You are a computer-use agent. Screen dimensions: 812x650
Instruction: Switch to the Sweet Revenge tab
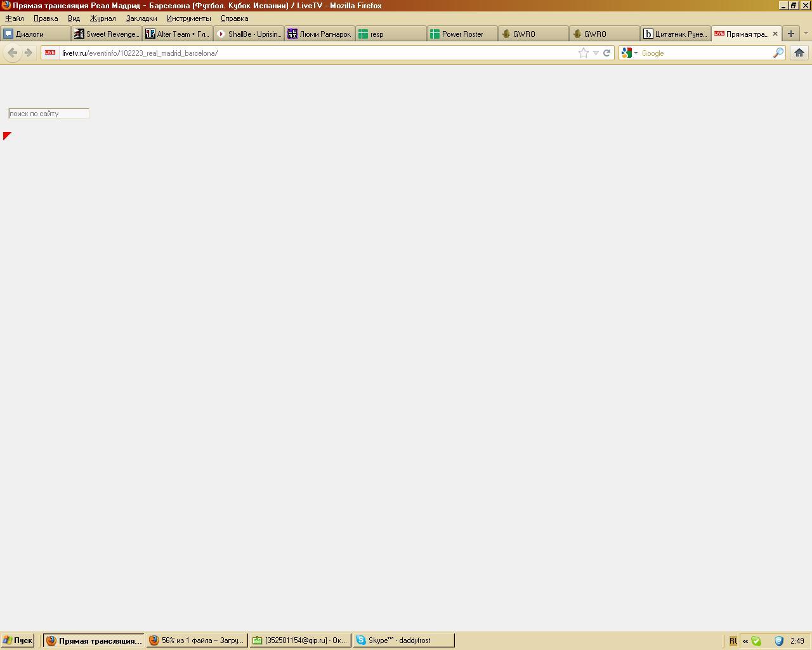[107, 34]
